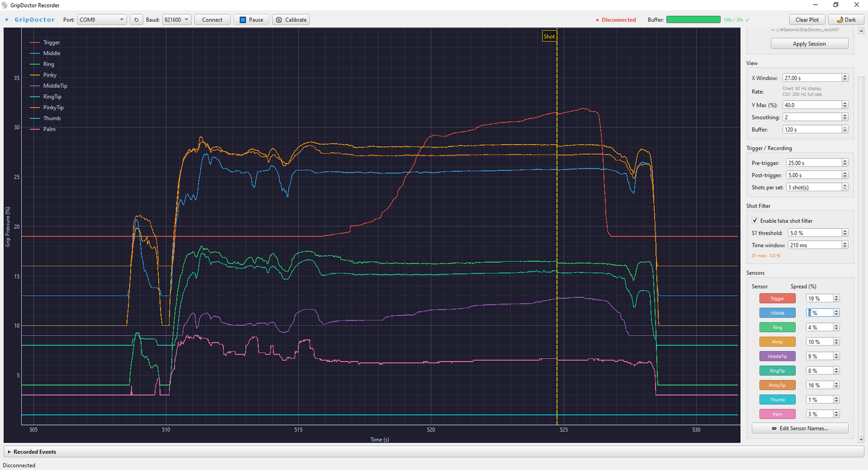Click the Palm sensor color button
Image resolution: width=868 pixels, height=470 pixels.
tap(777, 414)
